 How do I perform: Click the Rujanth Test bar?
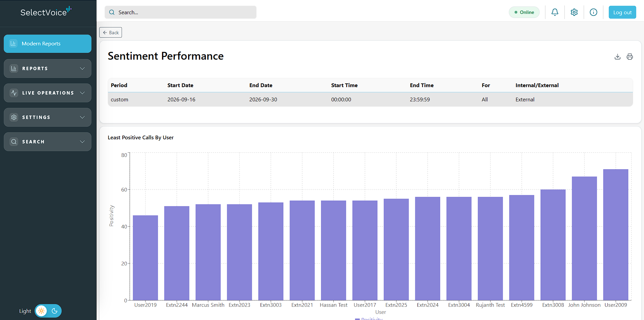coord(490,248)
